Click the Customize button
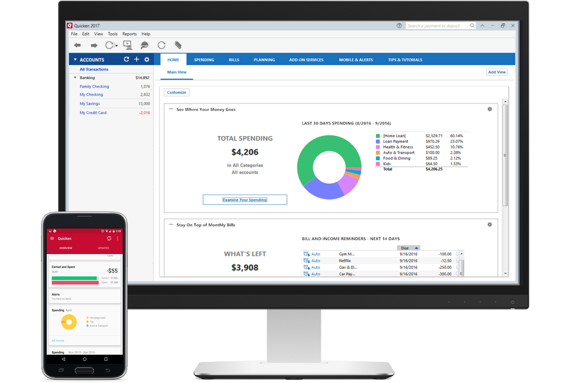 click(x=176, y=92)
